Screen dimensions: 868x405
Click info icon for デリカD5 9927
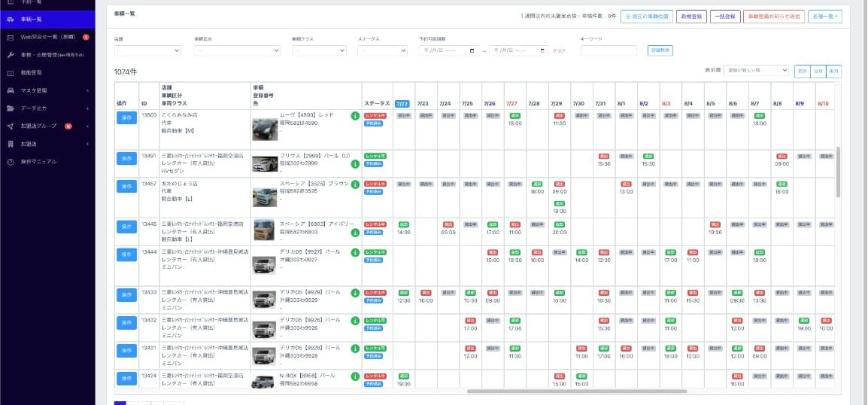coord(354,253)
